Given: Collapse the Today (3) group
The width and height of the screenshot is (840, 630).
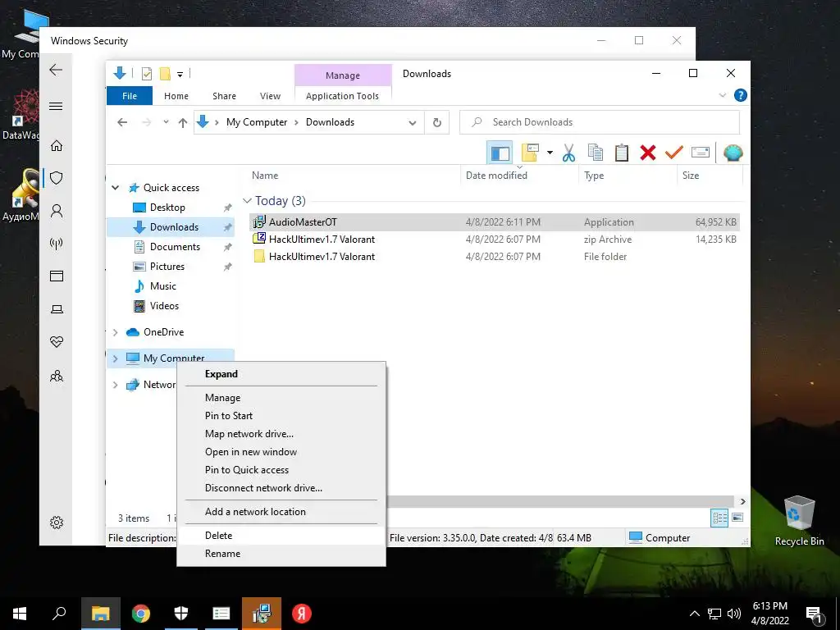Looking at the screenshot, I should click(x=247, y=201).
